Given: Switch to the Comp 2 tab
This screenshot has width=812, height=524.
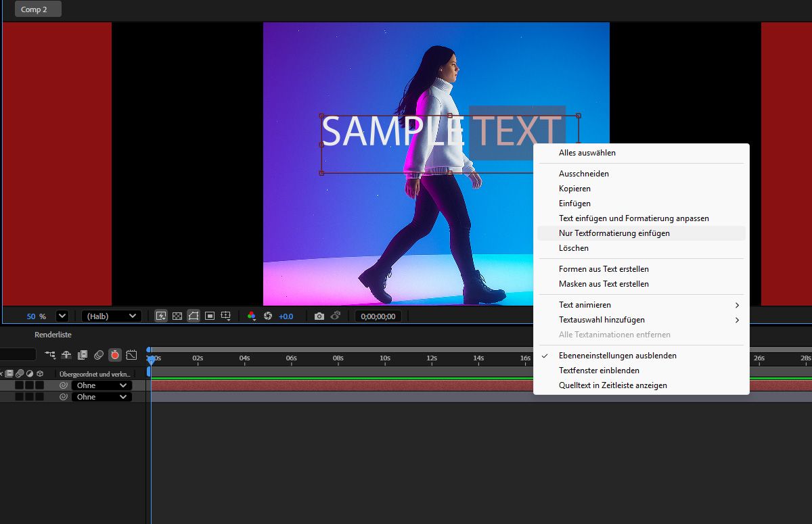Looking at the screenshot, I should [37, 9].
